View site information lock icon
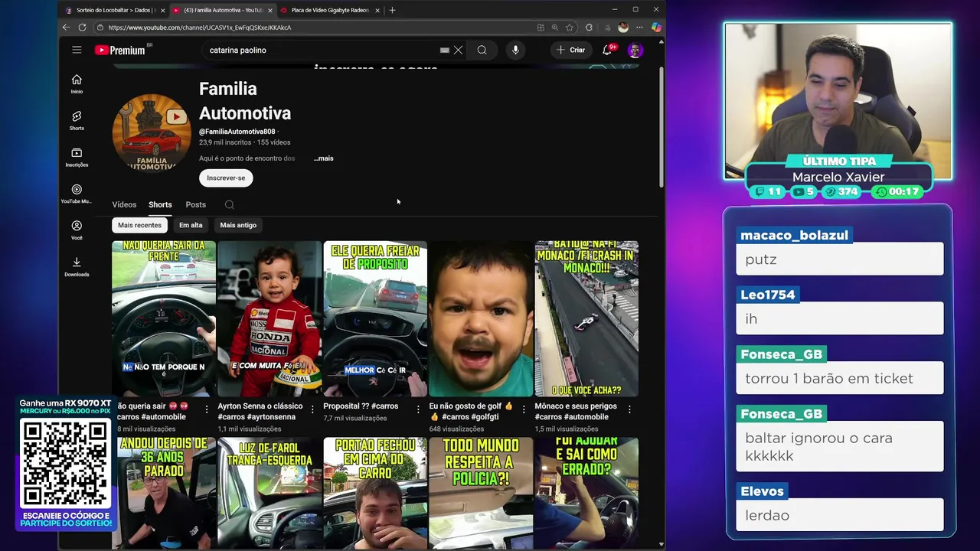Screen dimensions: 980x551 coord(100,28)
